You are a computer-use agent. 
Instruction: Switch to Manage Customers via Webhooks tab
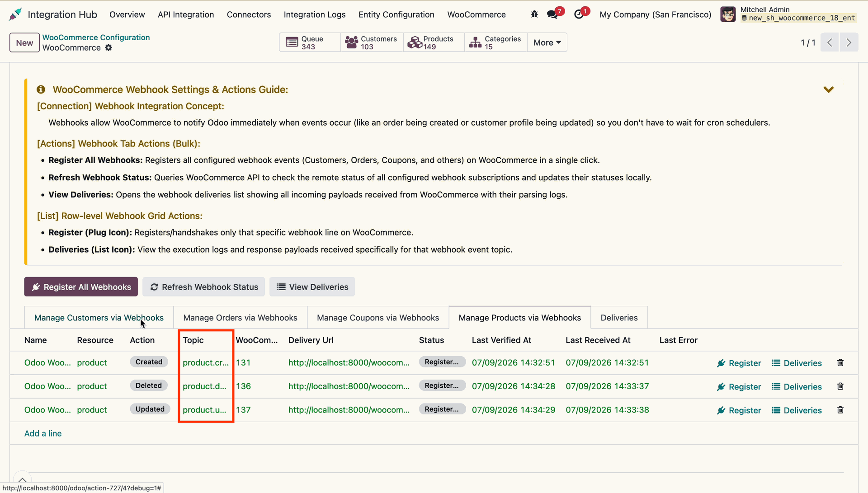coord(99,318)
